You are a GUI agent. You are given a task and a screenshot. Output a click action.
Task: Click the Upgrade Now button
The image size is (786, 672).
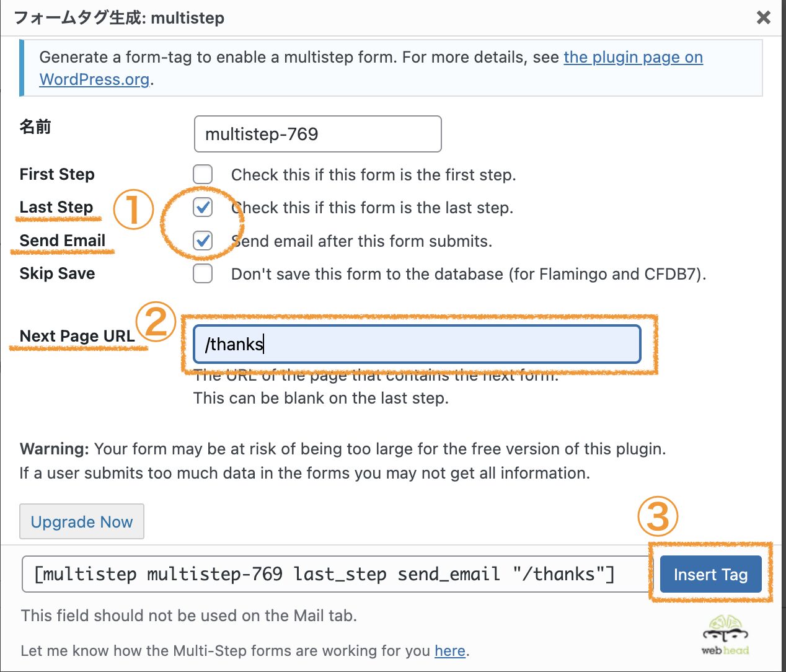pos(81,521)
